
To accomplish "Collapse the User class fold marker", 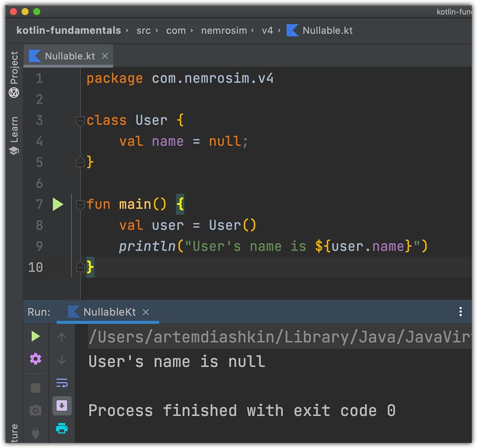I will (x=80, y=120).
